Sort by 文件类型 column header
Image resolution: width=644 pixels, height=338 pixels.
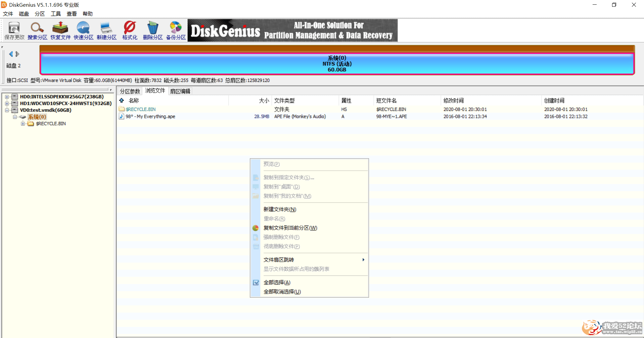[x=284, y=100]
